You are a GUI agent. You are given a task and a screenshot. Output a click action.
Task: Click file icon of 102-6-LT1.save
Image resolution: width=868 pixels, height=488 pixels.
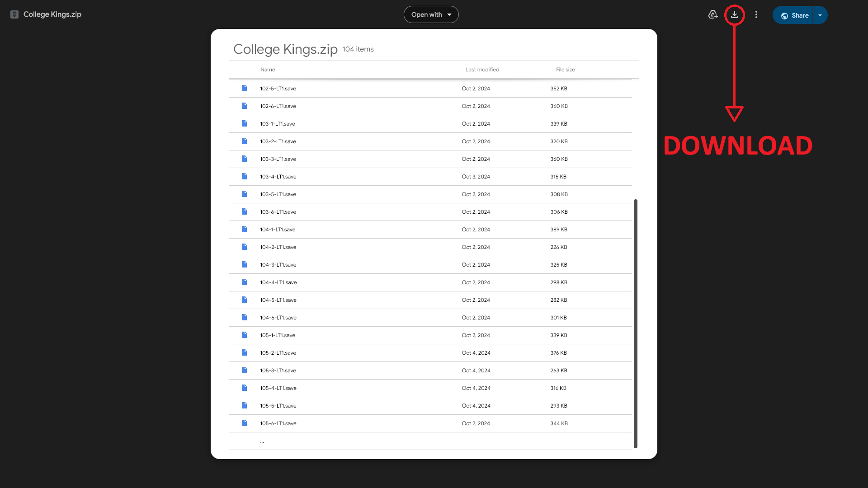click(x=244, y=106)
